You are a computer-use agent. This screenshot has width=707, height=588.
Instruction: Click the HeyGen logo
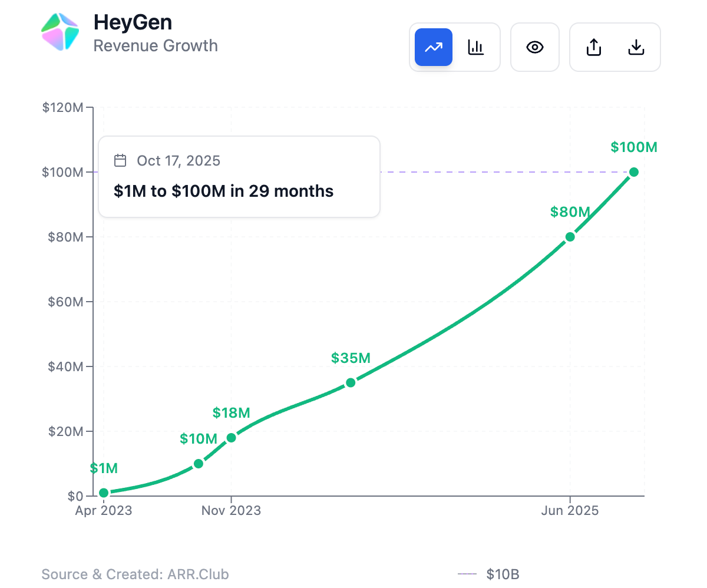coord(60,31)
